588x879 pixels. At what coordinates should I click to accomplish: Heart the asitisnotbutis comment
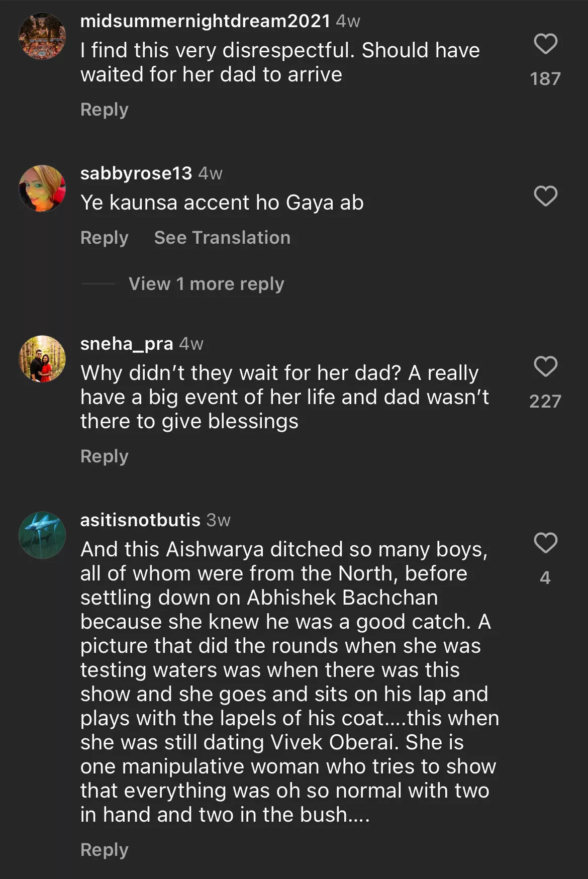tap(545, 543)
